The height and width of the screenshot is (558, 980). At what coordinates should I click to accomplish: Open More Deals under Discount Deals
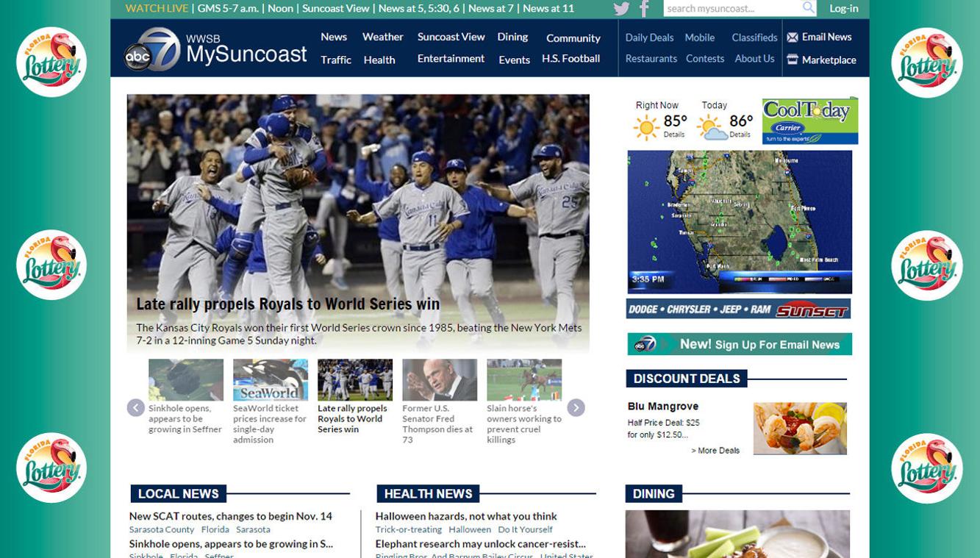[x=715, y=450]
